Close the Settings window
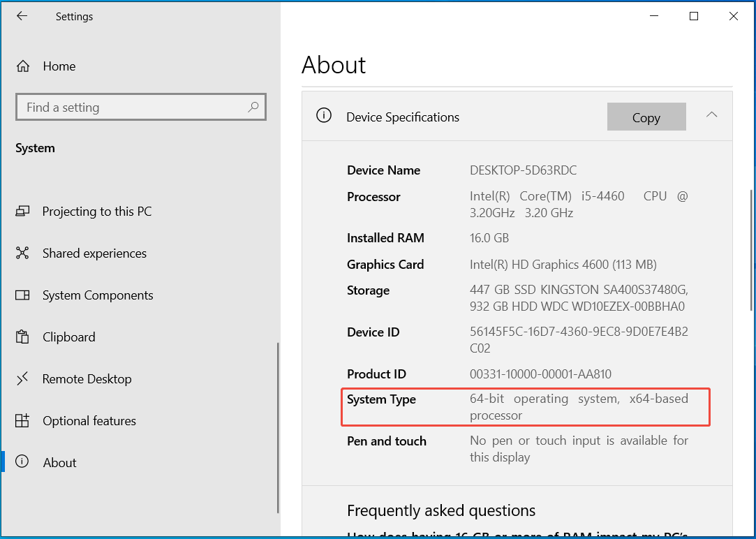 tap(734, 16)
